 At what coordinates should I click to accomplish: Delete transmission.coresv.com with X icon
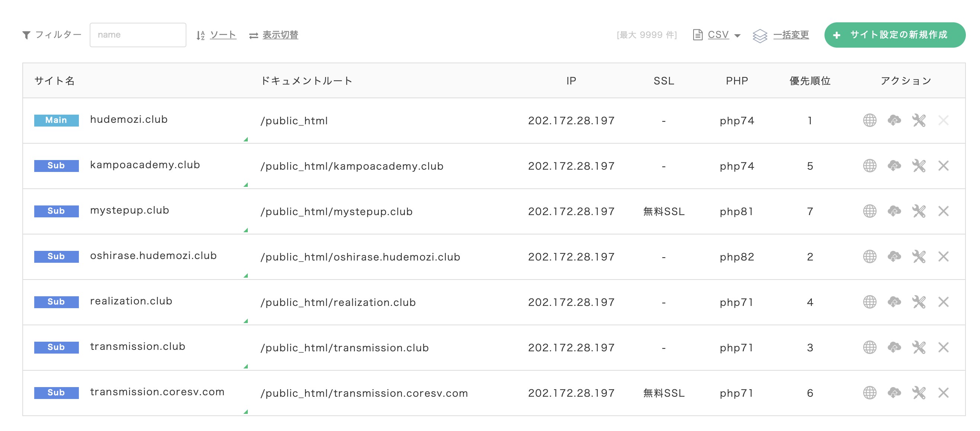944,393
